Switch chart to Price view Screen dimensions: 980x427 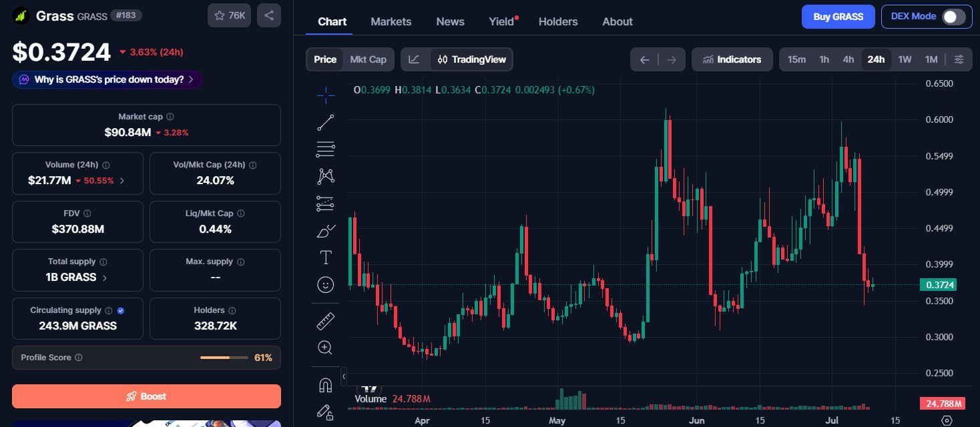point(325,59)
